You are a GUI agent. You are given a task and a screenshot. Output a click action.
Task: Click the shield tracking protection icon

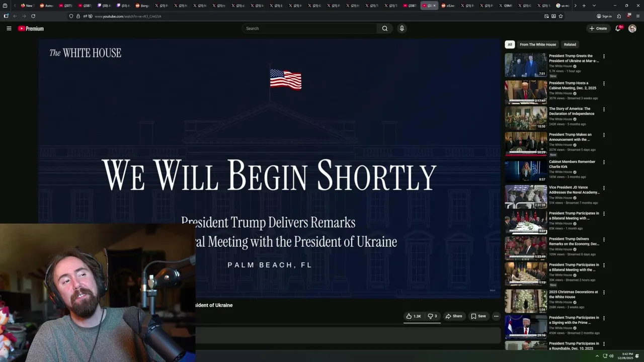71,16
